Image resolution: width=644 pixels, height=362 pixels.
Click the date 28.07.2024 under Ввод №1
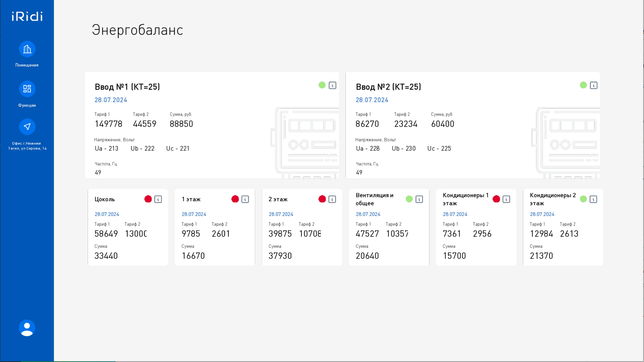[111, 100]
